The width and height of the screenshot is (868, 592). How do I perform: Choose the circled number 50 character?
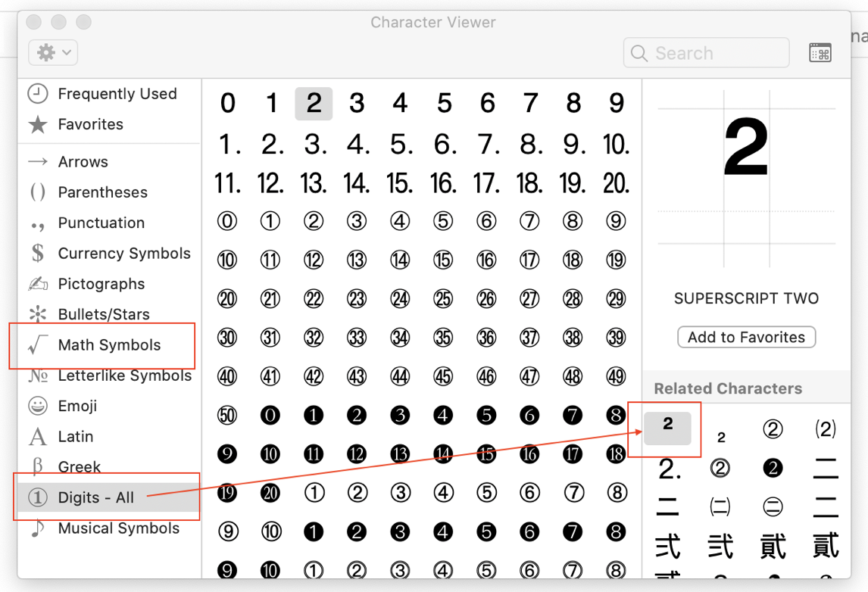point(227,415)
